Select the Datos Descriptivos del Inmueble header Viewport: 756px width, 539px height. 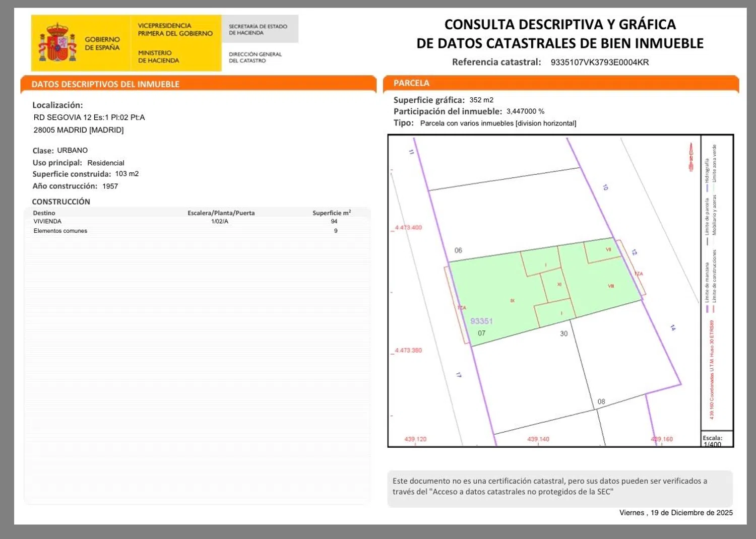105,84
